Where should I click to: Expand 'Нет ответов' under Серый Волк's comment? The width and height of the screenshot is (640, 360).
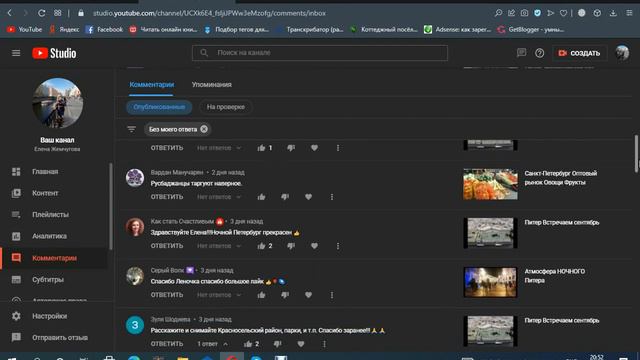[219, 295]
